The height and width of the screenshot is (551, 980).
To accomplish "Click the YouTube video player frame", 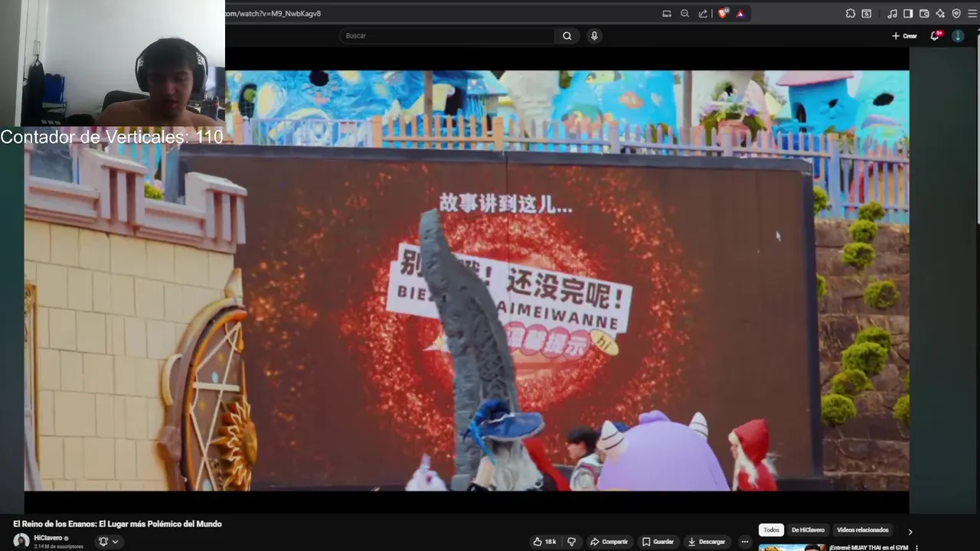I will point(466,280).
